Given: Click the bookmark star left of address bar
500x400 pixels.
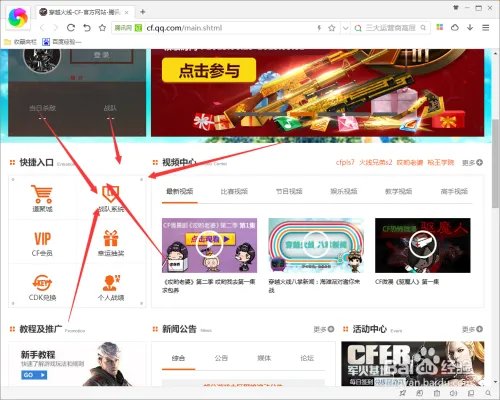Looking at the screenshot, I should (x=102, y=28).
